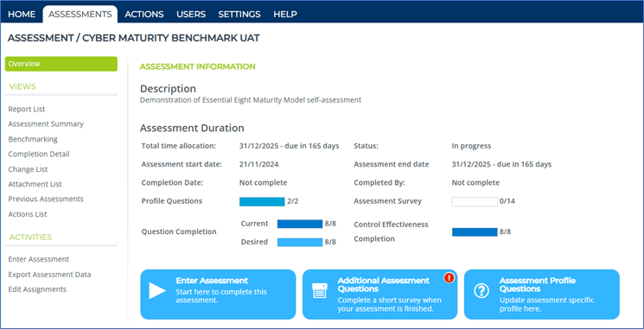Open the HELP tab

(x=285, y=14)
